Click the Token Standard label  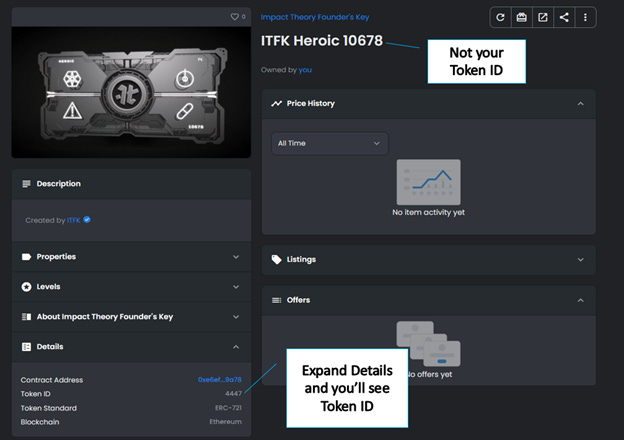coord(49,408)
